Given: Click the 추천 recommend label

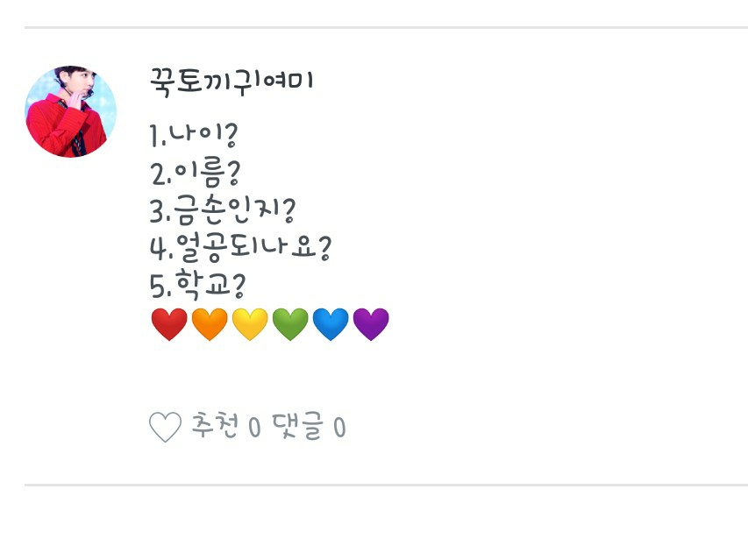Looking at the screenshot, I should click(x=215, y=427).
